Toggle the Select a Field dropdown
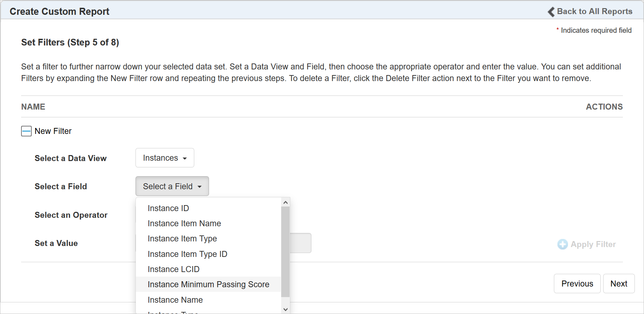 pyautogui.click(x=172, y=186)
